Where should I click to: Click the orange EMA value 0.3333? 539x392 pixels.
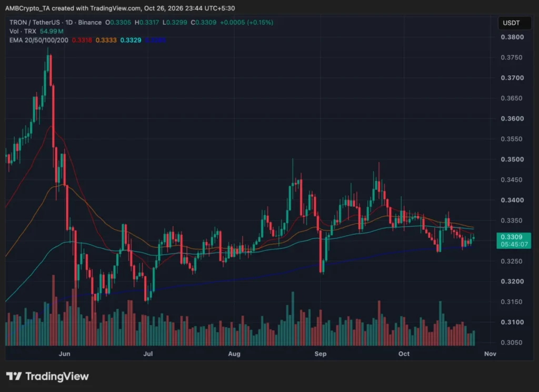(x=106, y=40)
